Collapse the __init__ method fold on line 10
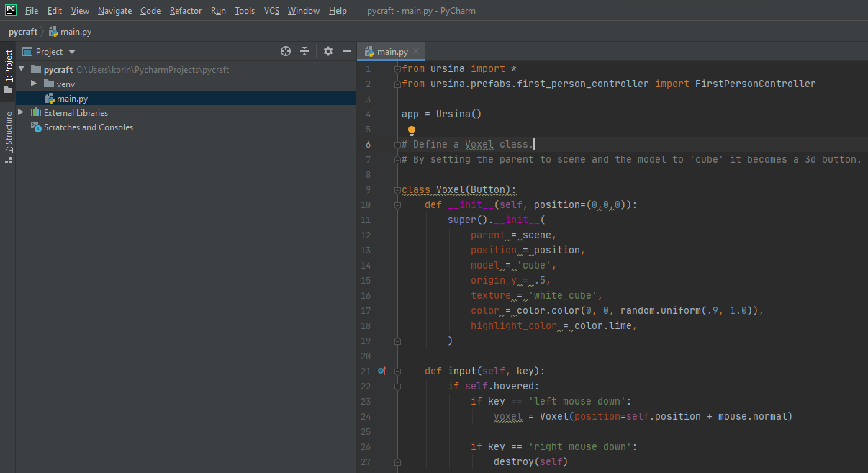Viewport: 868px width, 473px height. (x=397, y=204)
